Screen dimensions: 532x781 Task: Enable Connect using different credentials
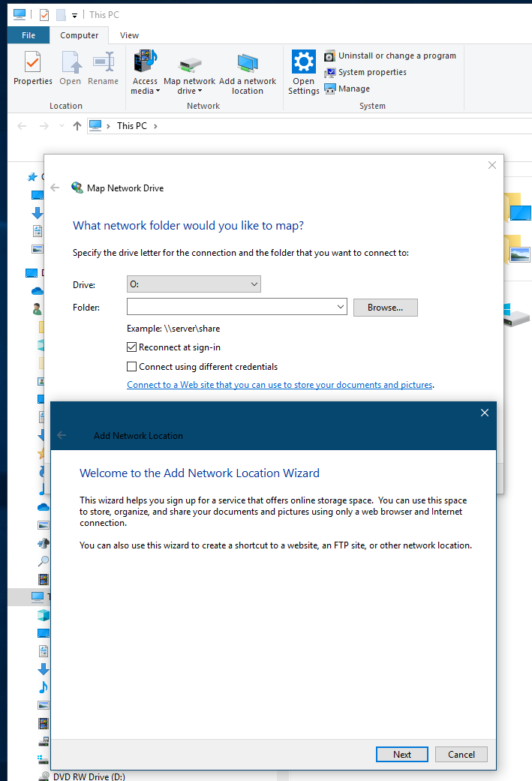point(132,367)
